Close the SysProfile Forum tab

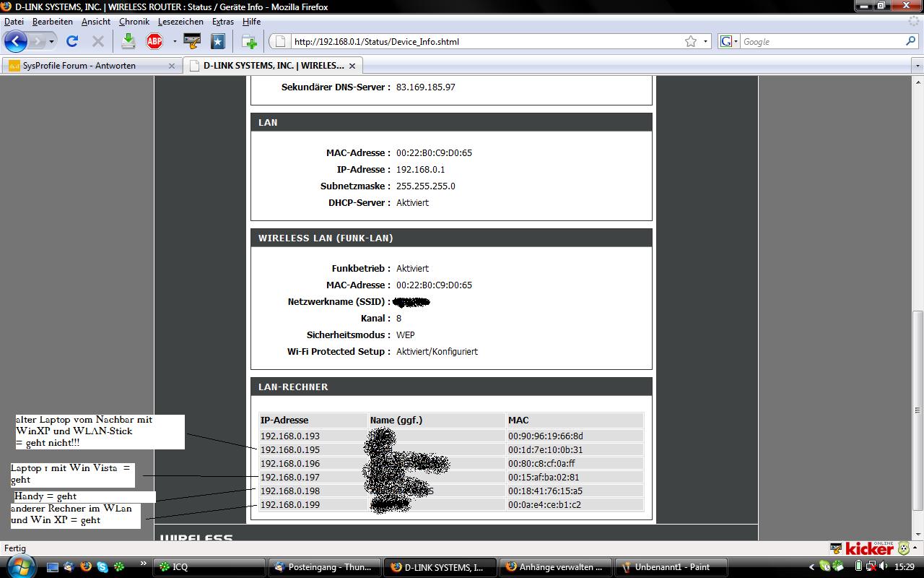172,66
